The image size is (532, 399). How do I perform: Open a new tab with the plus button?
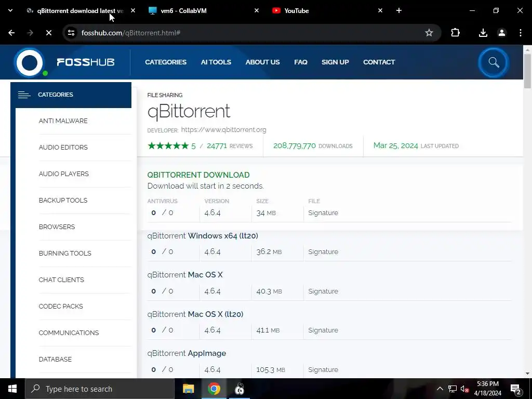pos(399,10)
